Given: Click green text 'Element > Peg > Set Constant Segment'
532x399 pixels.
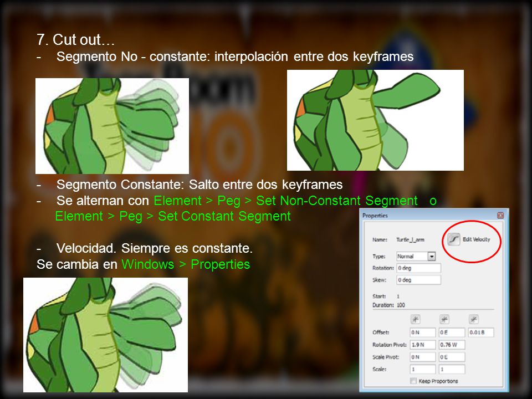Looking at the screenshot, I should [173, 216].
